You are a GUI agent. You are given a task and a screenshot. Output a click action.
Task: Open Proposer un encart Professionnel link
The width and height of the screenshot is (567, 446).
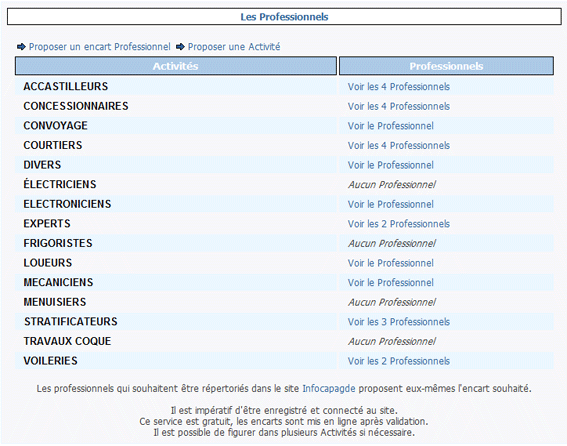99,47
